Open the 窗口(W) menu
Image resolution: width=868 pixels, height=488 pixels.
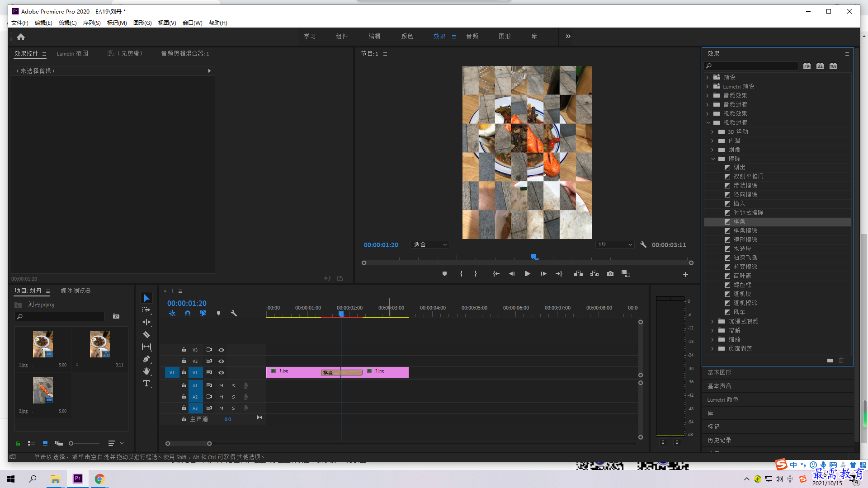click(192, 23)
